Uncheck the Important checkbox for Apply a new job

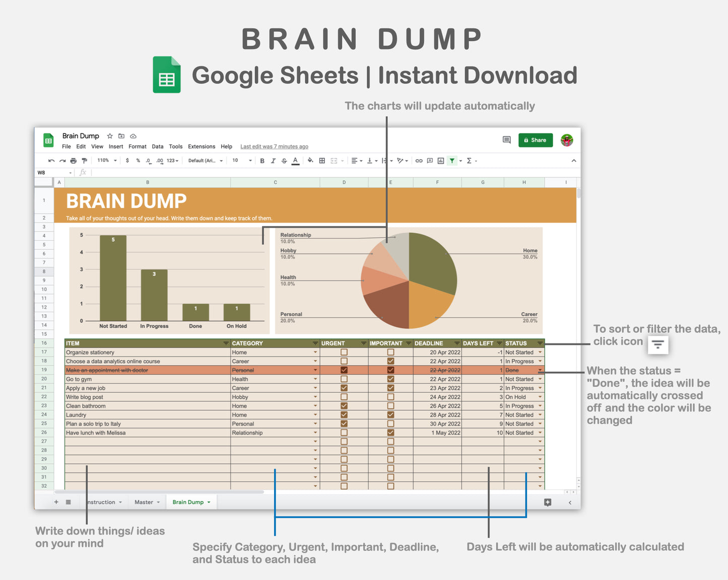pos(391,388)
